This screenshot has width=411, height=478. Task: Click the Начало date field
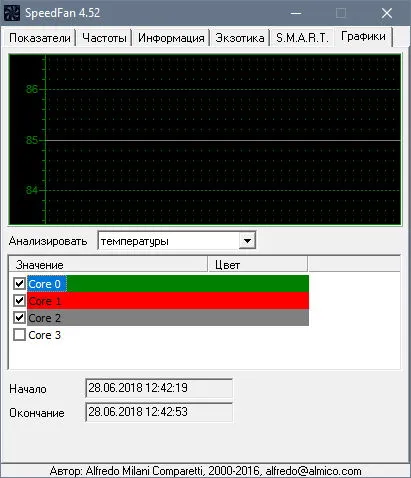point(159,388)
